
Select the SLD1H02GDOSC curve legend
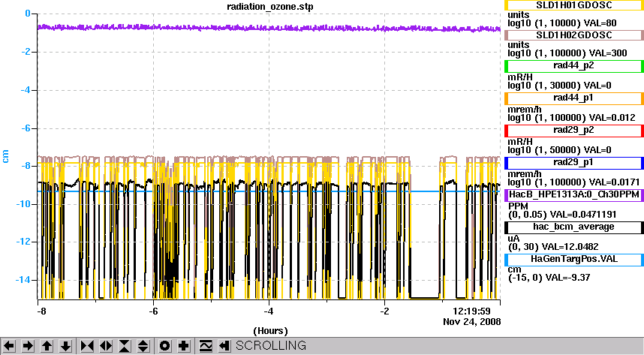click(x=573, y=35)
